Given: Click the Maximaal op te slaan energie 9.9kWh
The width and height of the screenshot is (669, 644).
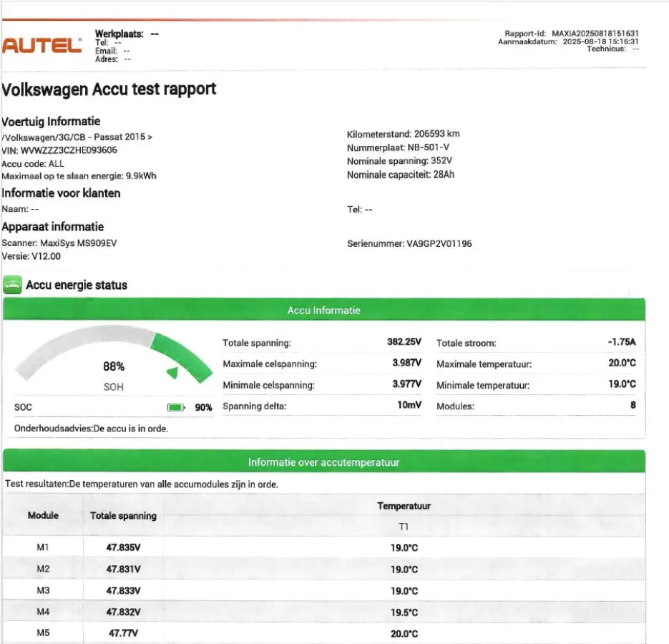Looking at the screenshot, I should coord(79,176).
